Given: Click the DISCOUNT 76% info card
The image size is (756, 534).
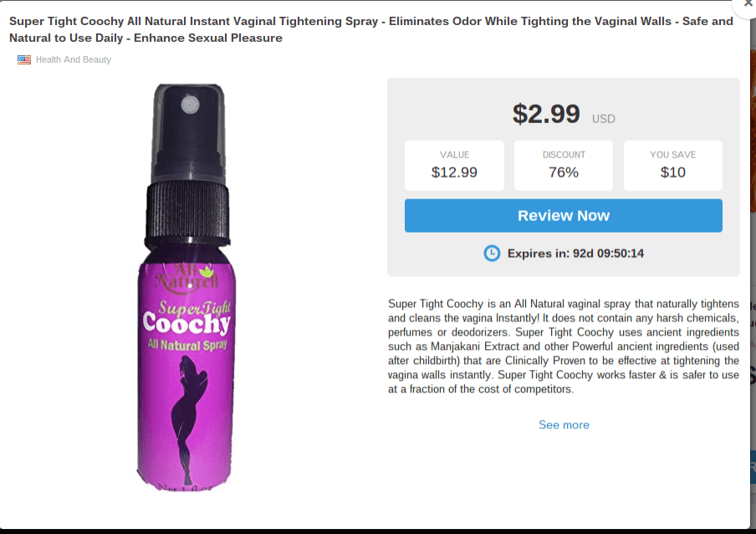Looking at the screenshot, I should pos(563,165).
